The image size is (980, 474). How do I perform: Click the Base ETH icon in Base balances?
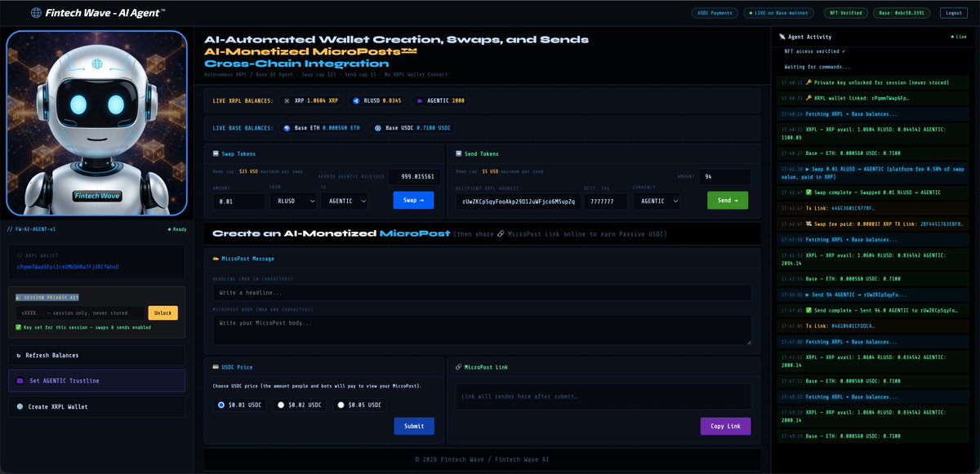pos(287,128)
